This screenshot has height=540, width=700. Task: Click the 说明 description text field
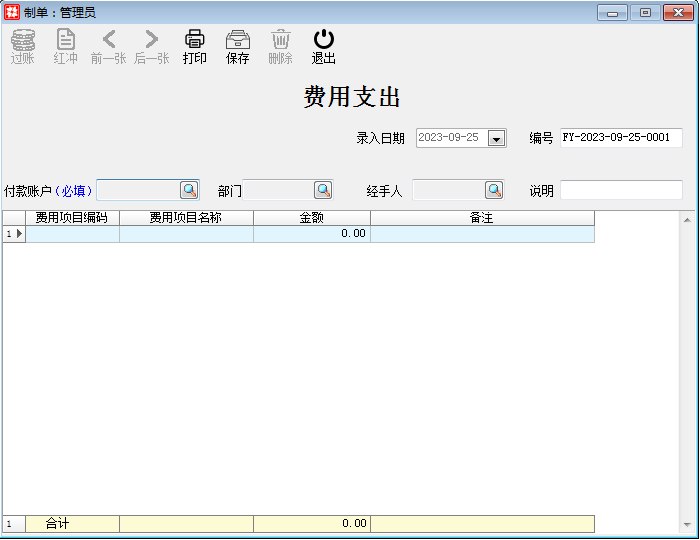[620, 190]
